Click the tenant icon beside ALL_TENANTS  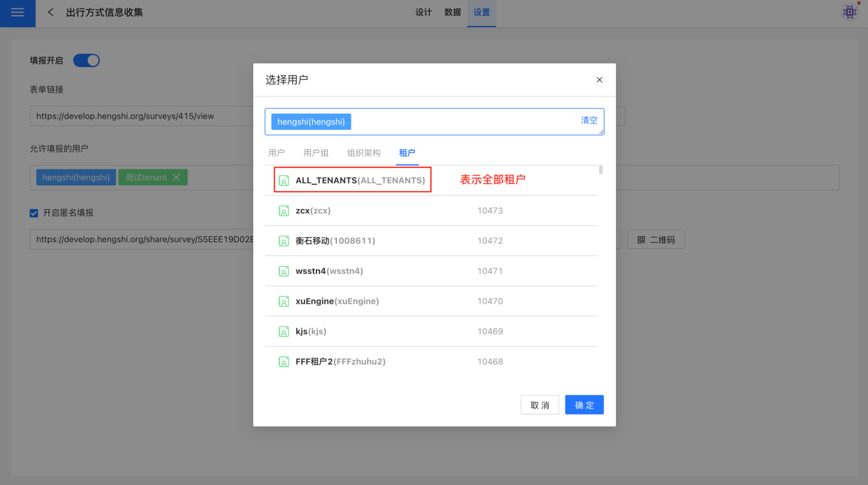coord(283,180)
